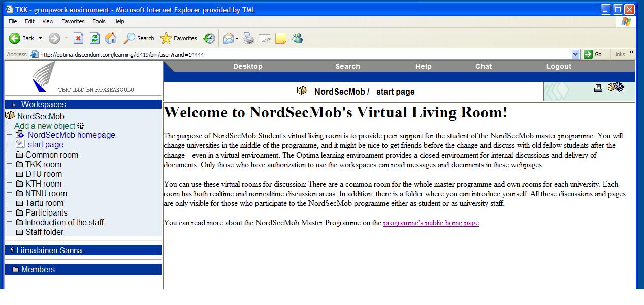Click inside the address URL field

click(305, 54)
